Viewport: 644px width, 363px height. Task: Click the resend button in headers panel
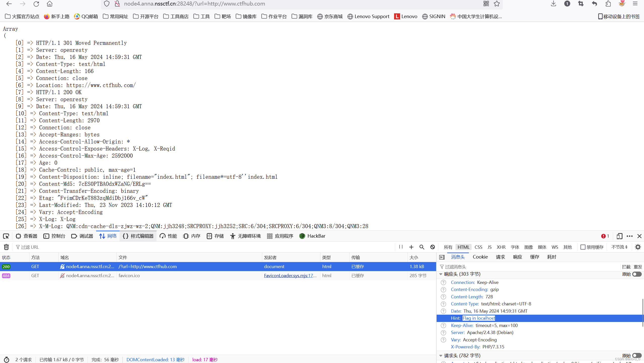[638, 267]
